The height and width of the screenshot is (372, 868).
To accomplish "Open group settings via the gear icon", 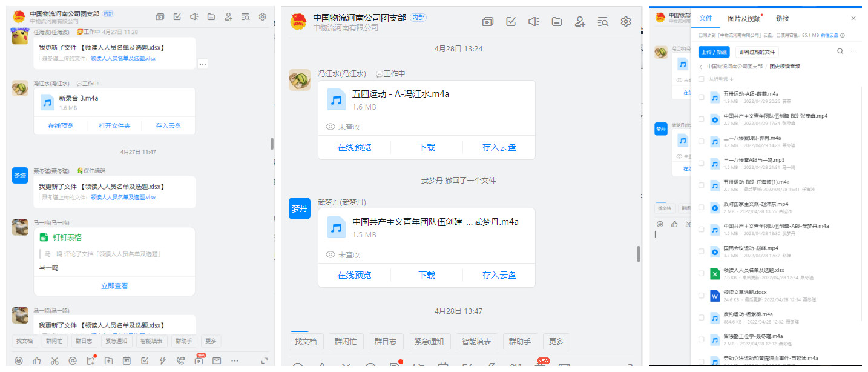I will [x=626, y=21].
